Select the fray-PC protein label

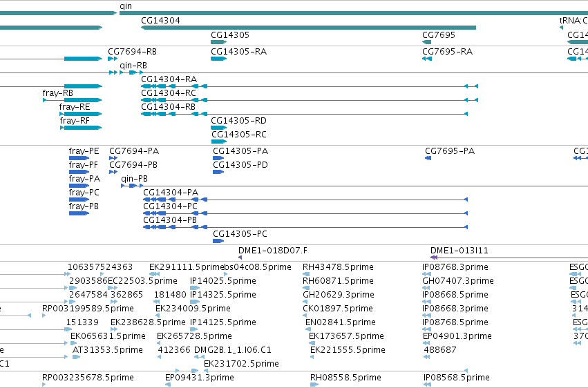click(84, 193)
